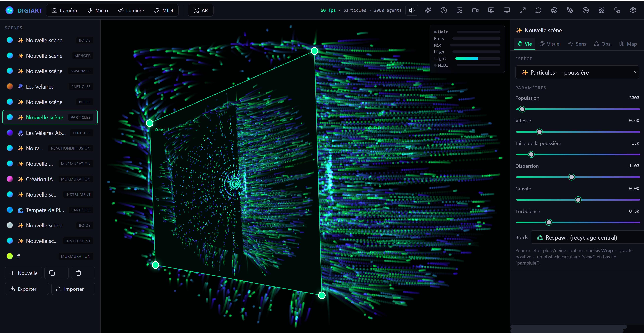Toggle AR mode button
This screenshot has width=644, height=333.
click(x=201, y=11)
